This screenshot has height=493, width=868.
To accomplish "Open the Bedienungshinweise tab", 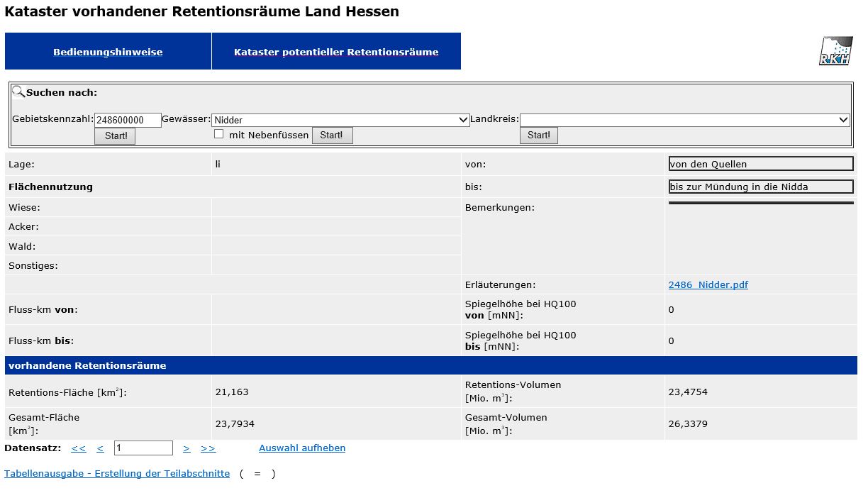I will pyautogui.click(x=108, y=52).
